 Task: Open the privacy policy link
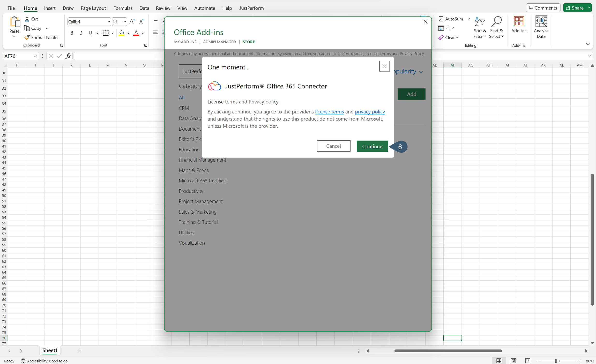370,112
